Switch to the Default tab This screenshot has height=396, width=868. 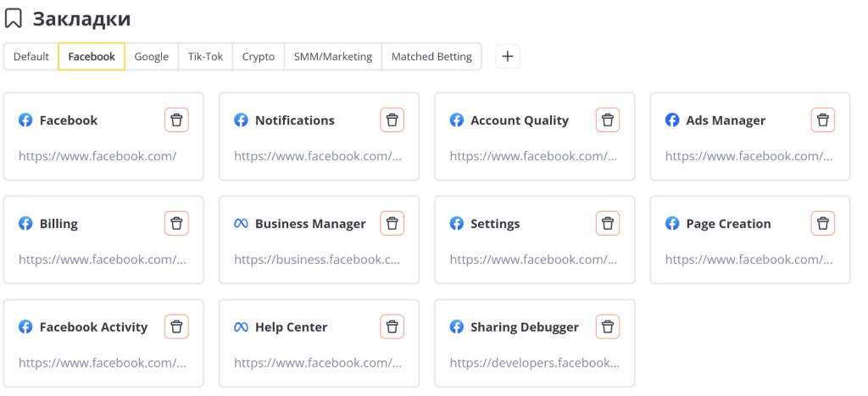click(x=31, y=57)
